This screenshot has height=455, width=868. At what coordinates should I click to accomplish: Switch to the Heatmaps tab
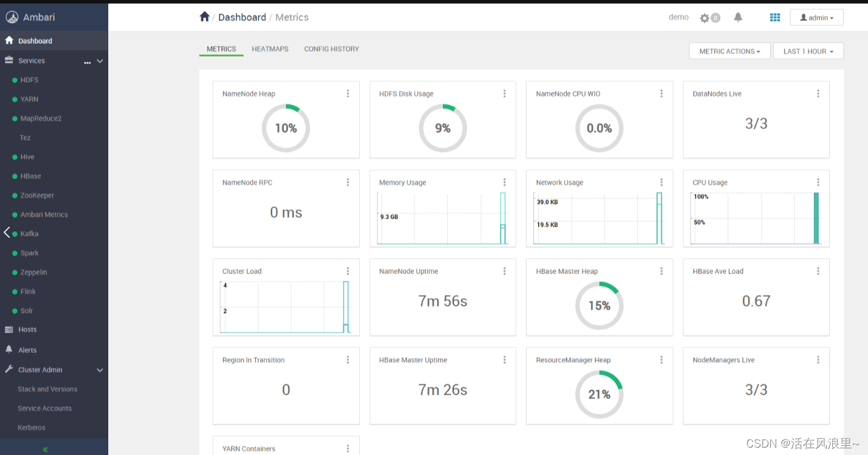click(270, 49)
